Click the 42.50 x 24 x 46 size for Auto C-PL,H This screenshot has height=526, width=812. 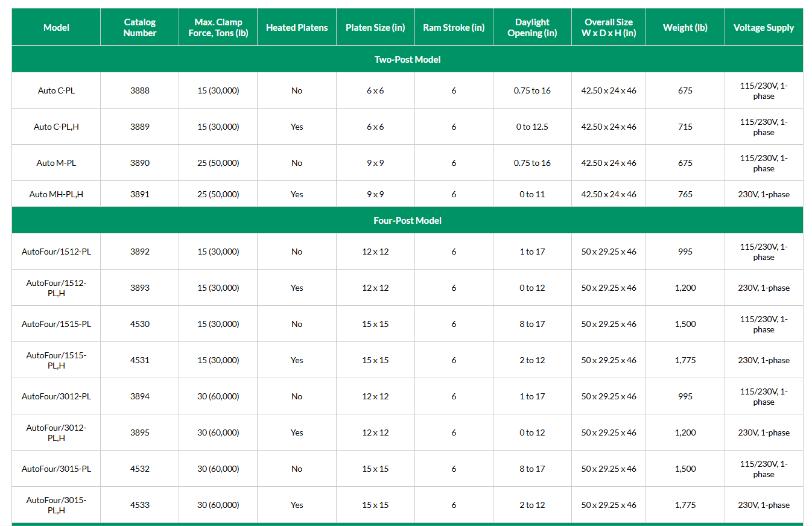[x=609, y=127]
